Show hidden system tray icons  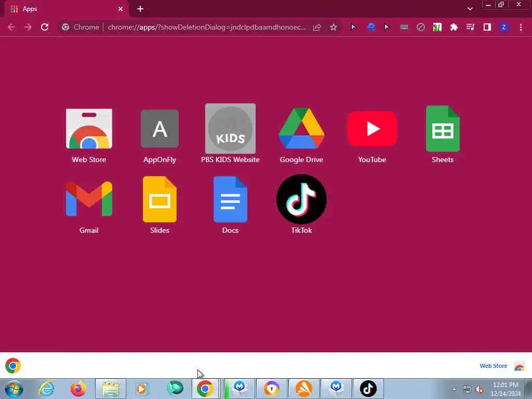(x=454, y=389)
